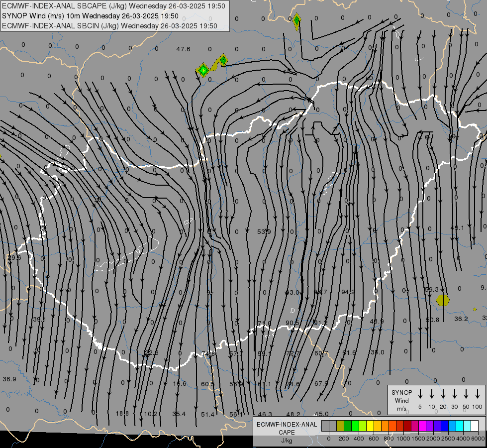487x448 pixels.
Task: Click the CAPE value 36.2 on map
Action: point(461,319)
